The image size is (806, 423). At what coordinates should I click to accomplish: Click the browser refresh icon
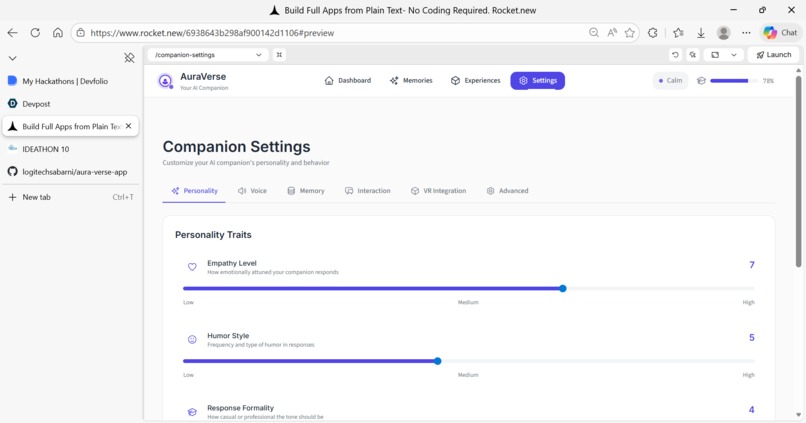click(x=35, y=33)
